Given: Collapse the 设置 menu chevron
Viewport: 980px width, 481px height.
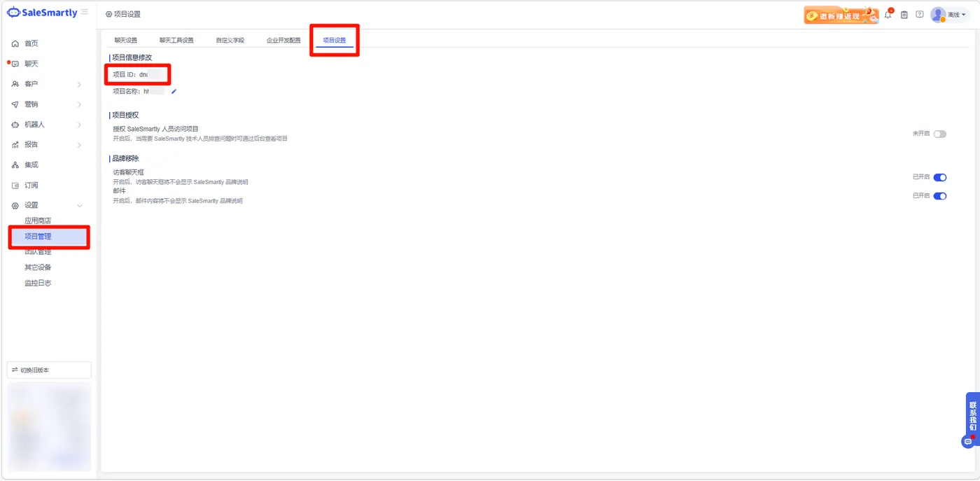Looking at the screenshot, I should pos(79,206).
